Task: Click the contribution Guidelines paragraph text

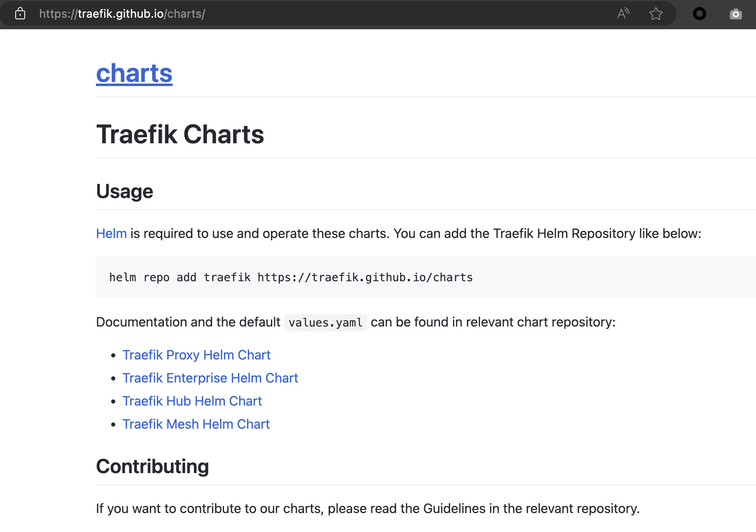Action: click(367, 509)
